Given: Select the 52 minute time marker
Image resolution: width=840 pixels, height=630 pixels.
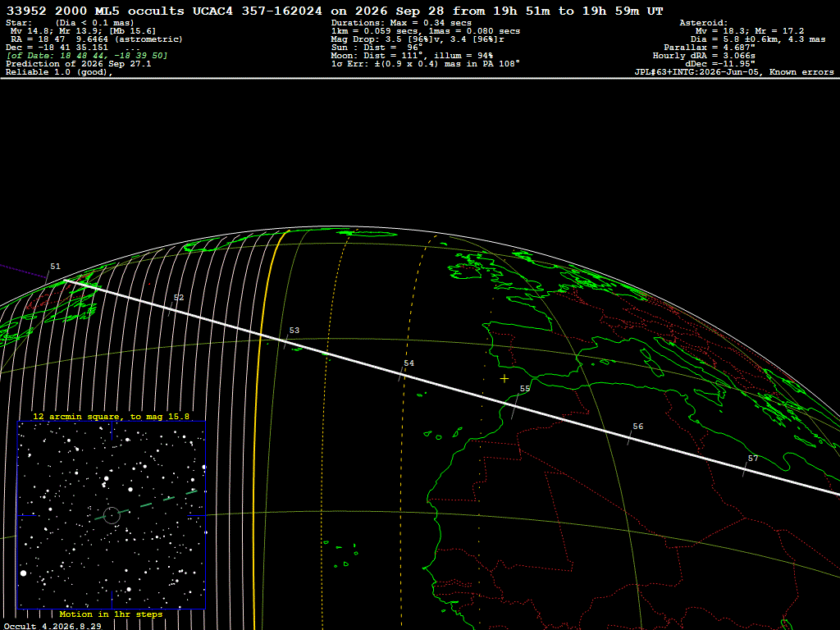Looking at the screenshot, I should click(178, 298).
